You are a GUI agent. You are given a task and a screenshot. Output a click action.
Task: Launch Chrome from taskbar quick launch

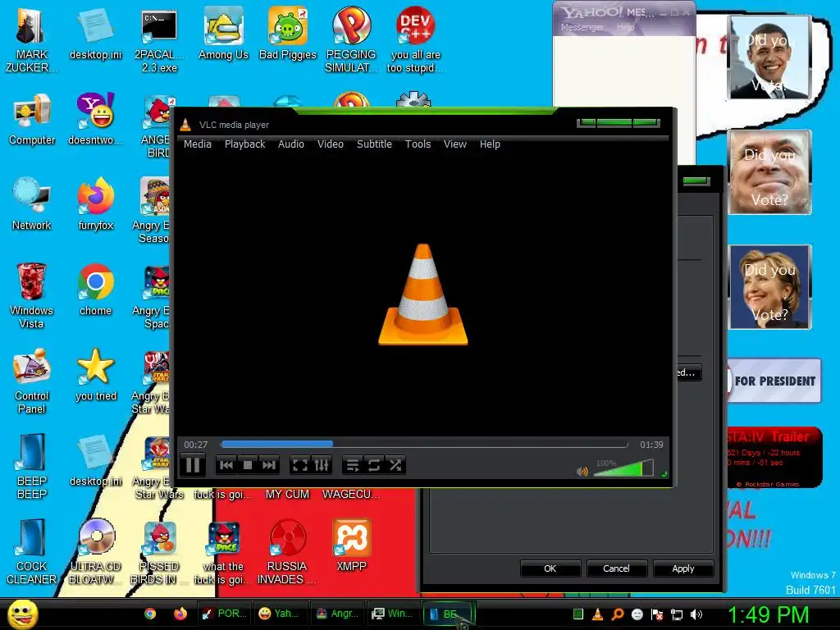[x=150, y=614]
